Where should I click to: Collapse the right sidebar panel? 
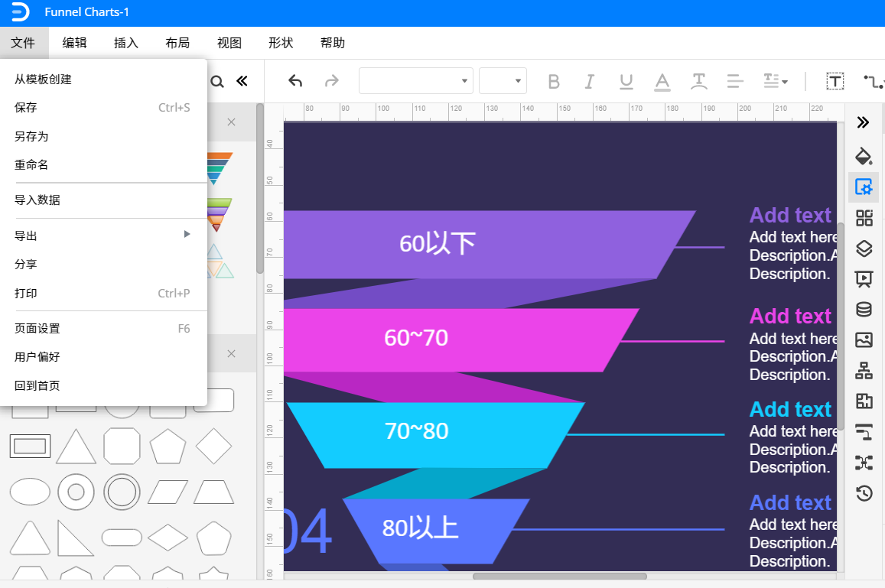click(863, 122)
